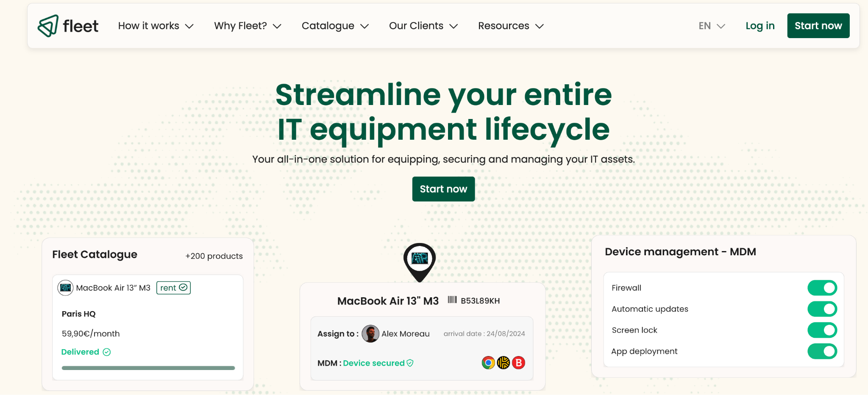Image resolution: width=868 pixels, height=395 pixels.
Task: Click the red B app icon
Action: click(x=519, y=363)
